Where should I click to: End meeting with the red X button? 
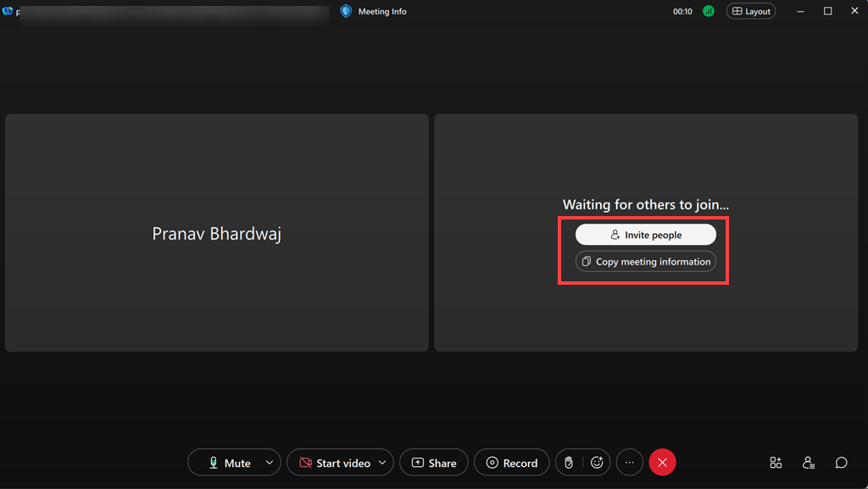click(662, 463)
